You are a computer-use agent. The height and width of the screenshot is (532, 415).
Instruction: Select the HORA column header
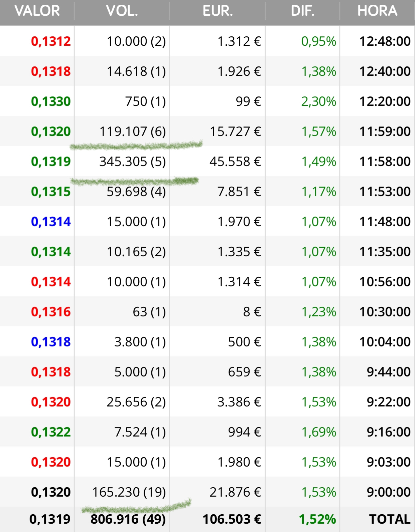377,11
